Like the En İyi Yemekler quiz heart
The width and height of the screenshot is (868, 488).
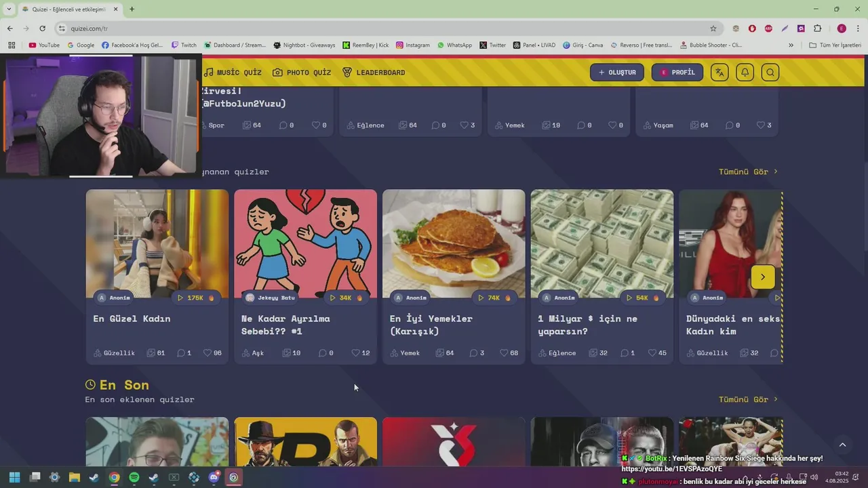(x=509, y=353)
